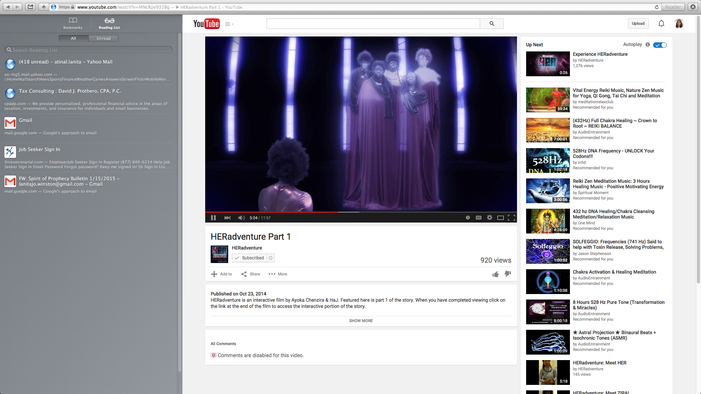
Task: Click the Autoplay info icon
Action: pyautogui.click(x=647, y=45)
